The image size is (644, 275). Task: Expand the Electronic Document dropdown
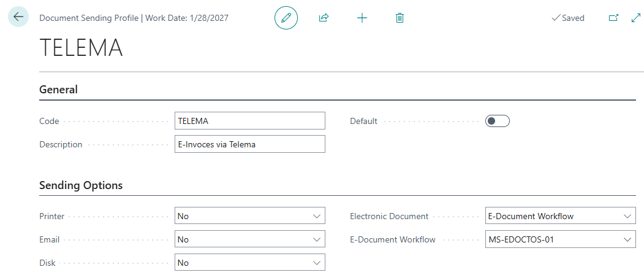[560, 216]
